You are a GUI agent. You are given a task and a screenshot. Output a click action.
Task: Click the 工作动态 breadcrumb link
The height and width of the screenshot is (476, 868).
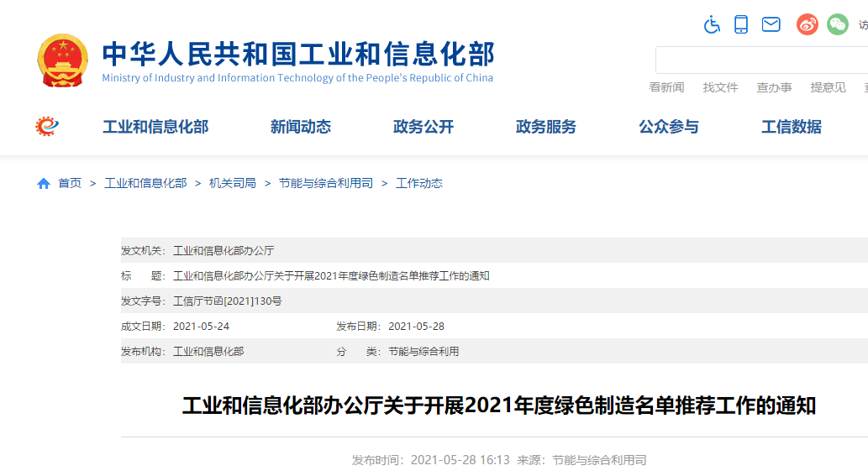coord(419,183)
